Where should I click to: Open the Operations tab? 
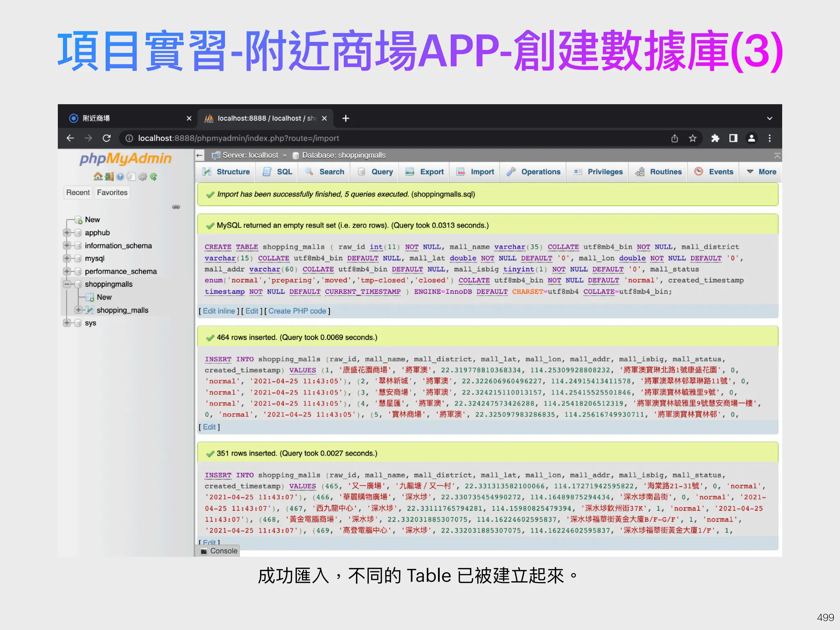point(534,172)
